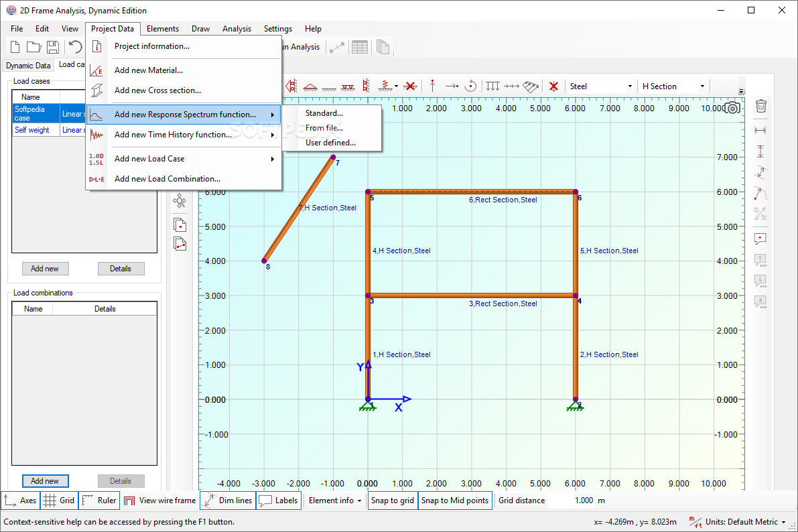798x532 pixels.
Task: Click Add new under Load combinations
Action: [x=46, y=481]
